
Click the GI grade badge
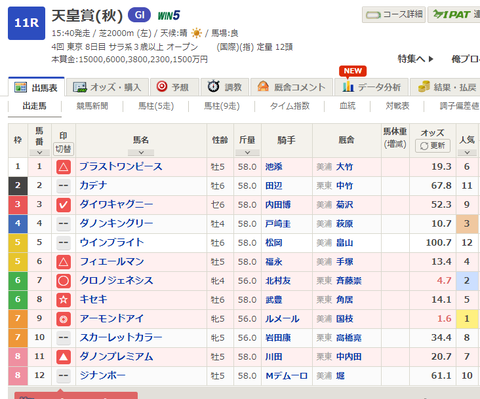tap(139, 15)
